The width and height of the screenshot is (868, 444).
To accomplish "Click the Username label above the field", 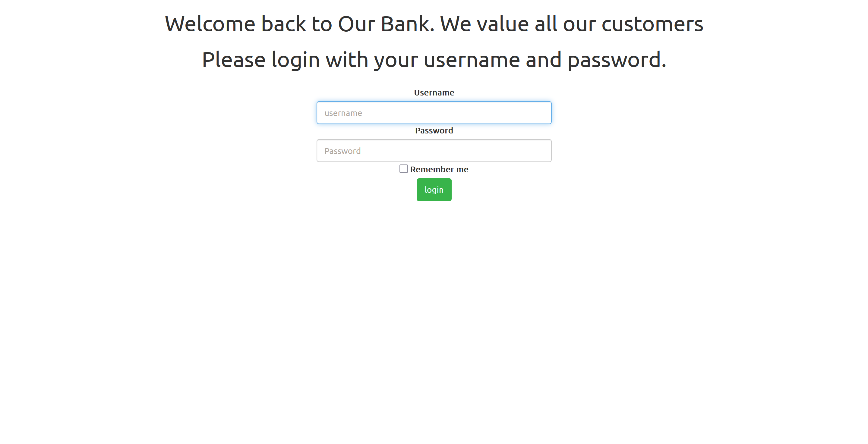I will point(434,92).
